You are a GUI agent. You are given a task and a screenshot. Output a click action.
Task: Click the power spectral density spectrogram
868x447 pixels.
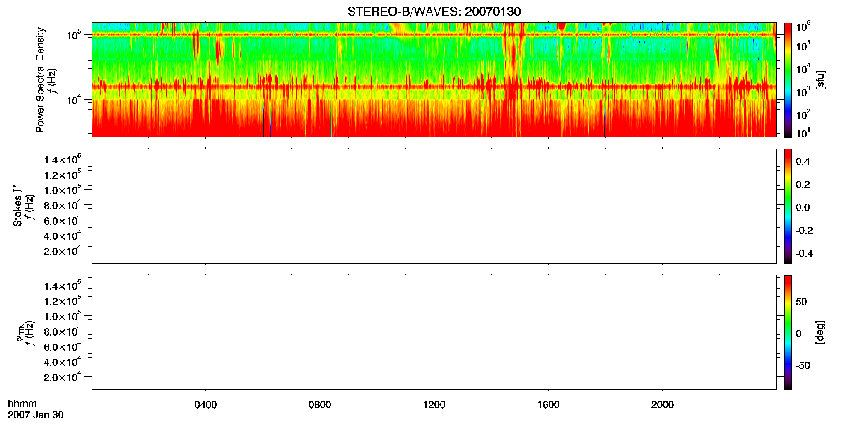[434, 80]
